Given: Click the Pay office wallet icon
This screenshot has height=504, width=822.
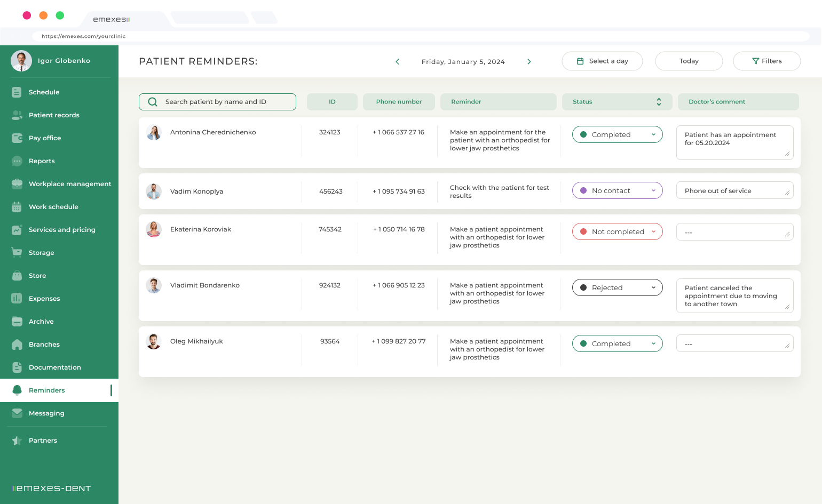Looking at the screenshot, I should (17, 138).
